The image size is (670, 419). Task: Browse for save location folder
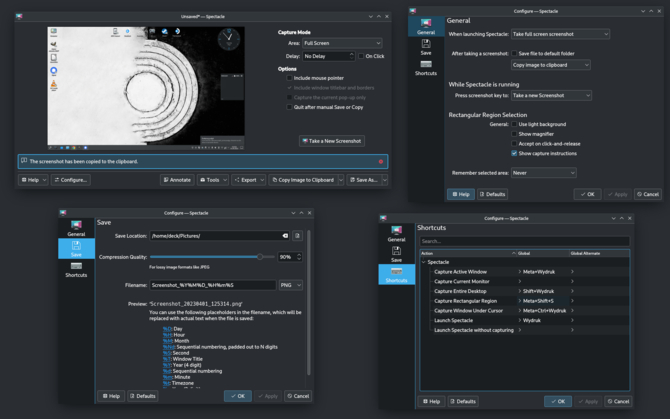click(x=297, y=236)
